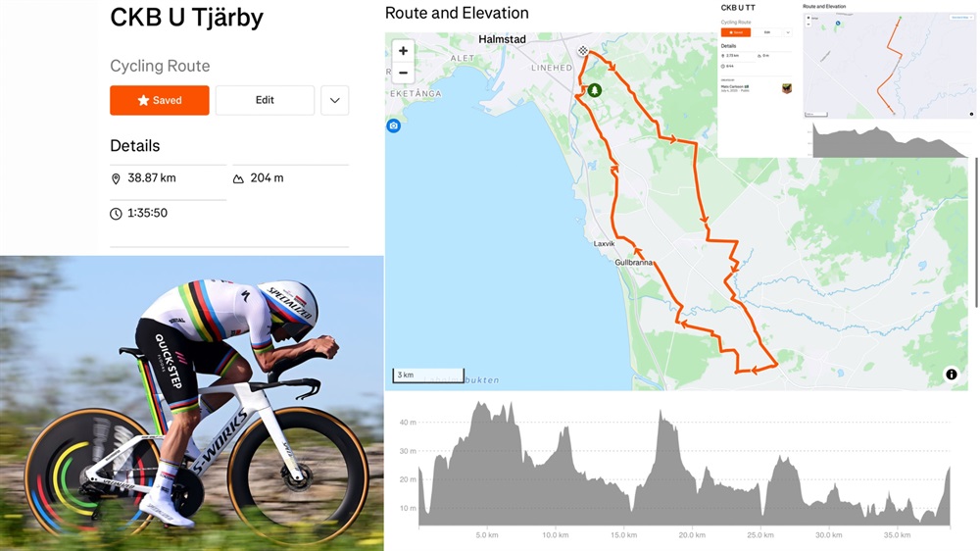Click the distance pin icon in Details
The height and width of the screenshot is (551, 980).
coord(116,178)
